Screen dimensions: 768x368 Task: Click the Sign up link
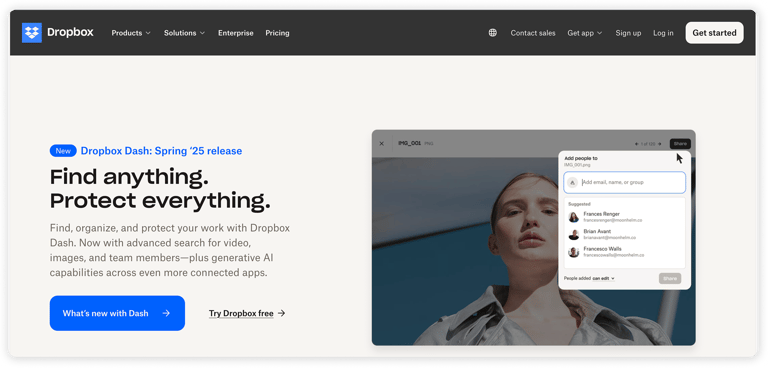coord(628,33)
